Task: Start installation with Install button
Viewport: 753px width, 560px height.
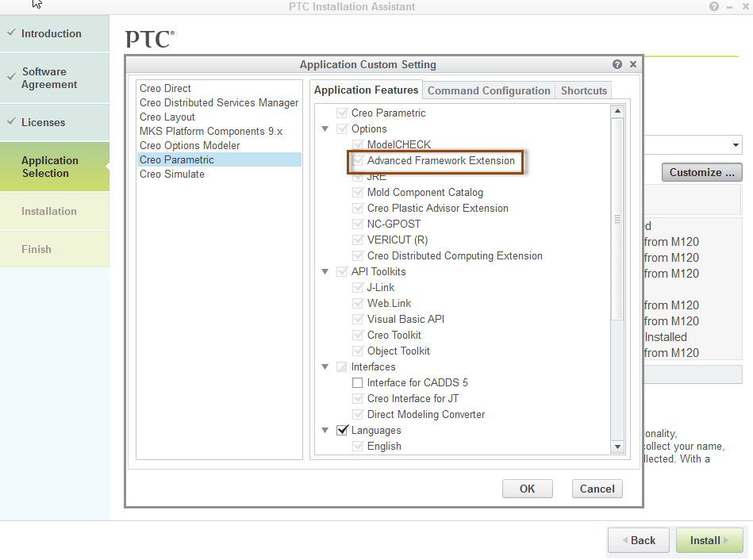Action: pyautogui.click(x=709, y=540)
